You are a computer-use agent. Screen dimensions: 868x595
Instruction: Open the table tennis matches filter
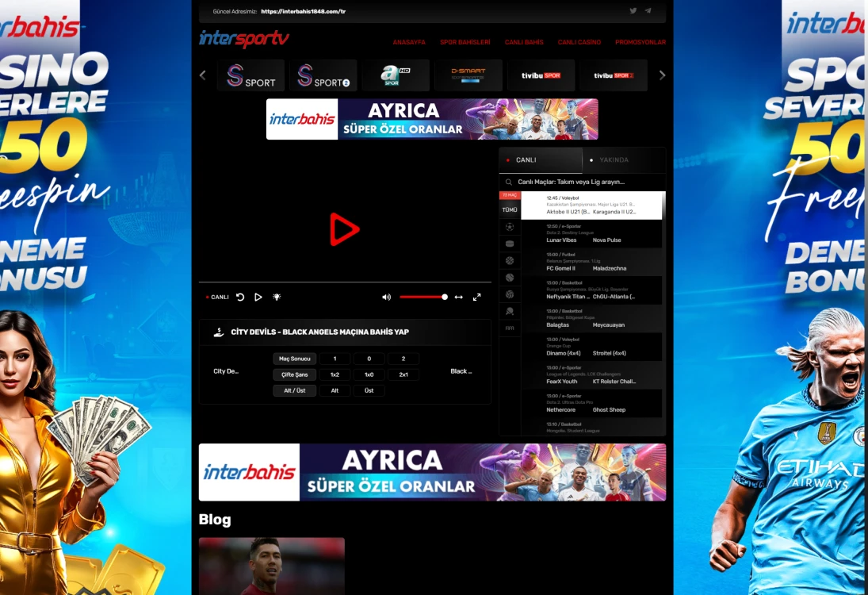coord(510,311)
